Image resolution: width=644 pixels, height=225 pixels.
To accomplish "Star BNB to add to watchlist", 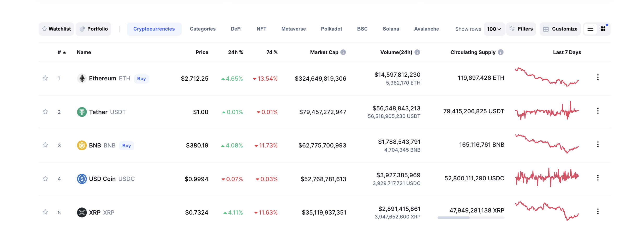I will point(45,145).
